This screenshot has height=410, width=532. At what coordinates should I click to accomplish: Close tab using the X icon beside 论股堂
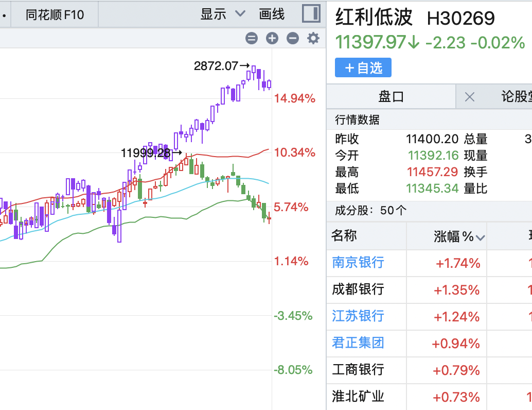(x=469, y=96)
